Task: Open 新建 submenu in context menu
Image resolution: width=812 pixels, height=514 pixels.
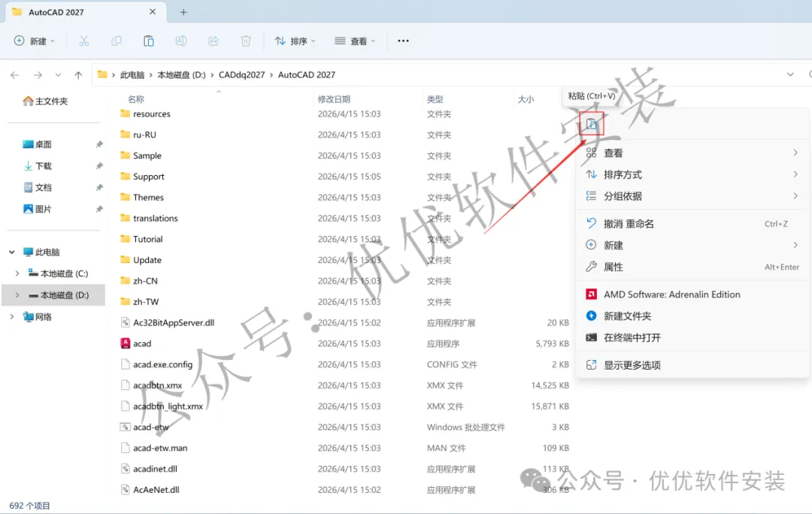Action: pyautogui.click(x=692, y=246)
